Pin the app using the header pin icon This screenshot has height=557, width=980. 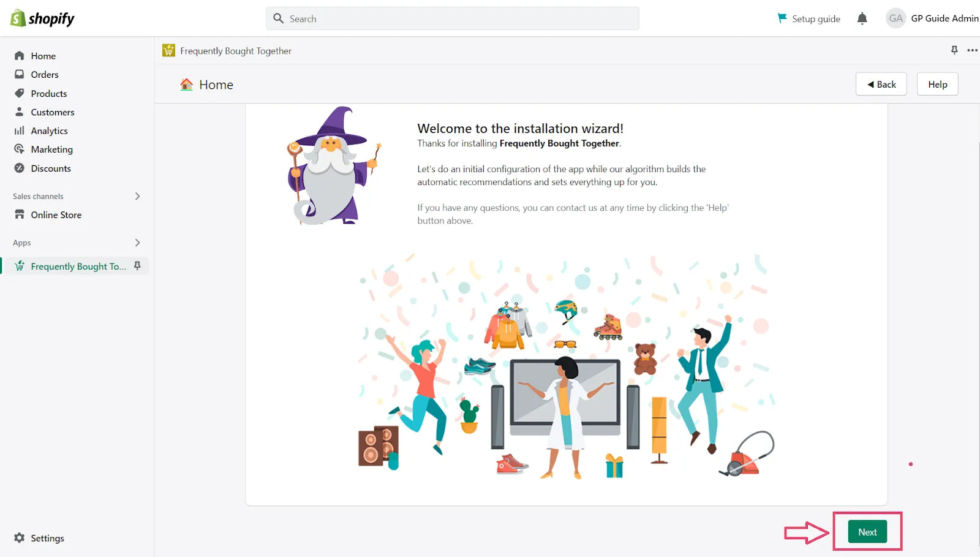(x=954, y=50)
